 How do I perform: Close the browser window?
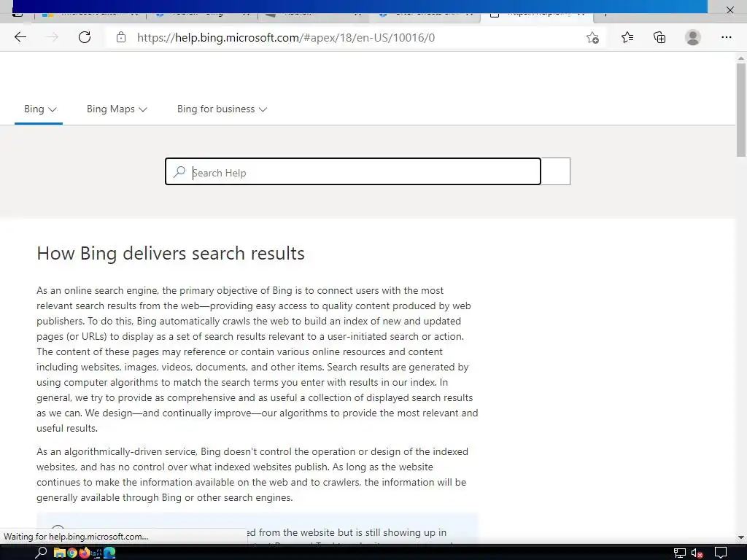click(729, 9)
